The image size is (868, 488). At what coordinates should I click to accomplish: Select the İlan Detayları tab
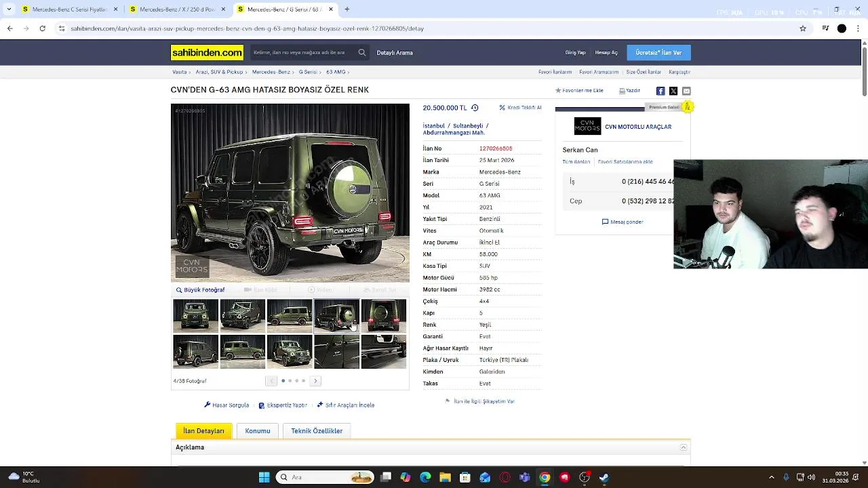pyautogui.click(x=203, y=431)
